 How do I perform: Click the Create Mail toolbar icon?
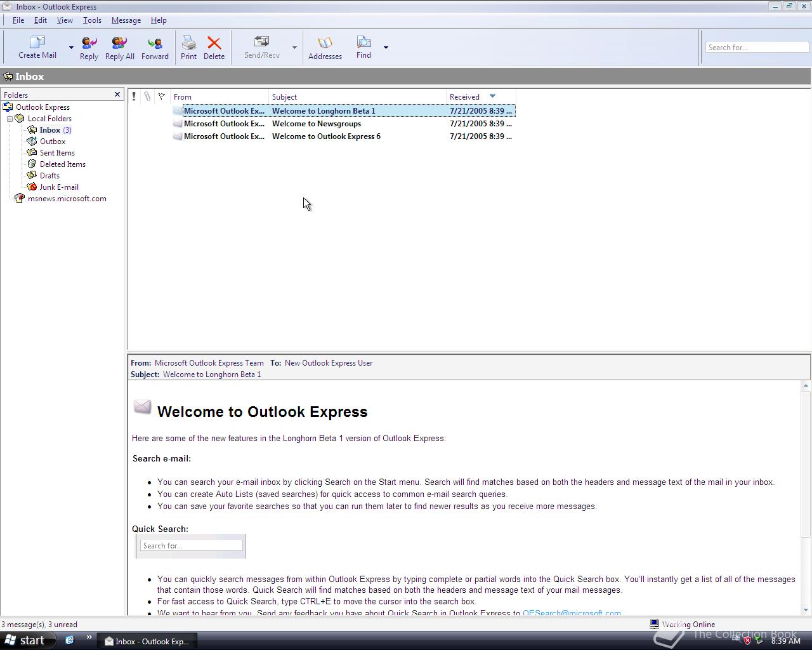37,42
